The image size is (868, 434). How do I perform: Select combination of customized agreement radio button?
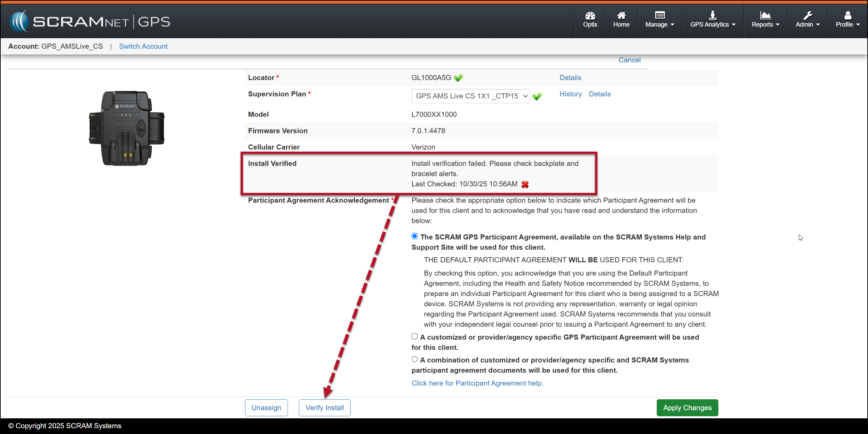click(414, 359)
